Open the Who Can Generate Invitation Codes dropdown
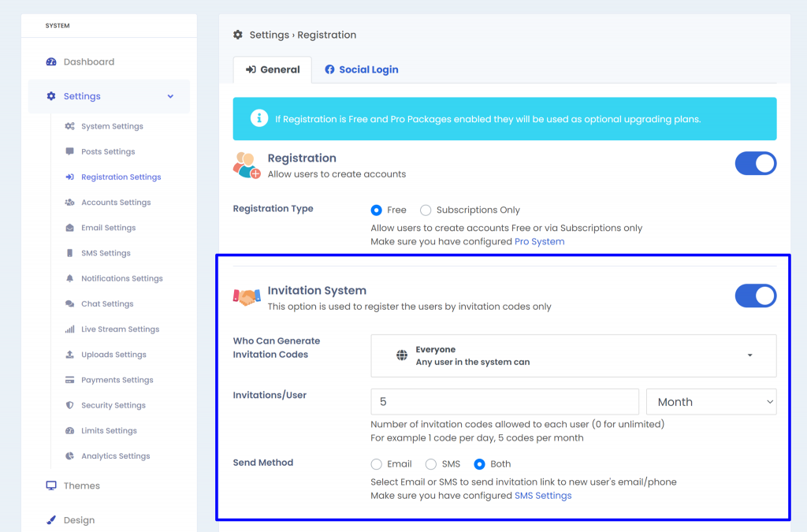 (574, 355)
